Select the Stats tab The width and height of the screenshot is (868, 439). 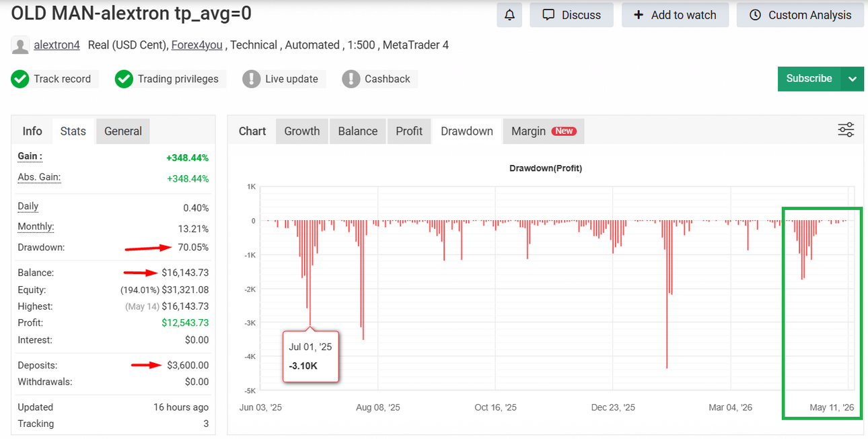coord(73,131)
